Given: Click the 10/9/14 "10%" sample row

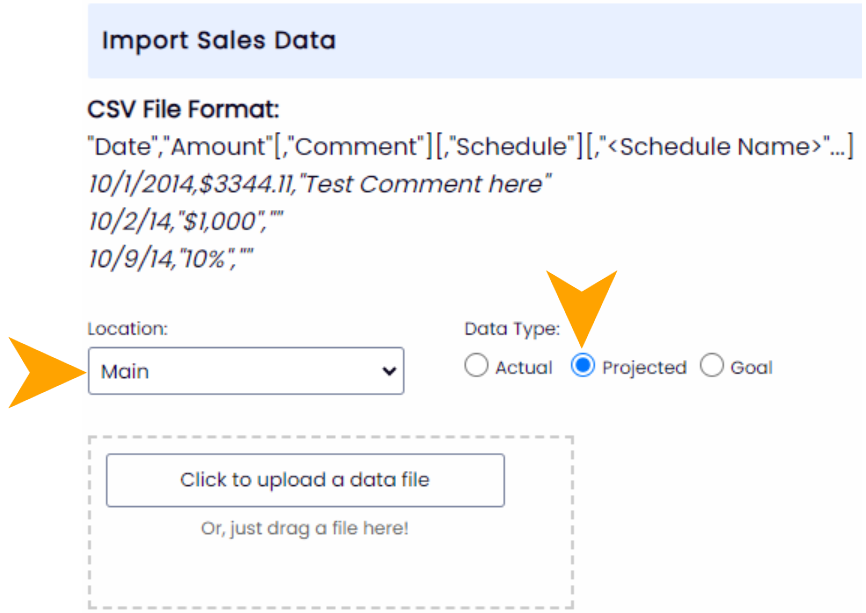Looking at the screenshot, I should (170, 259).
